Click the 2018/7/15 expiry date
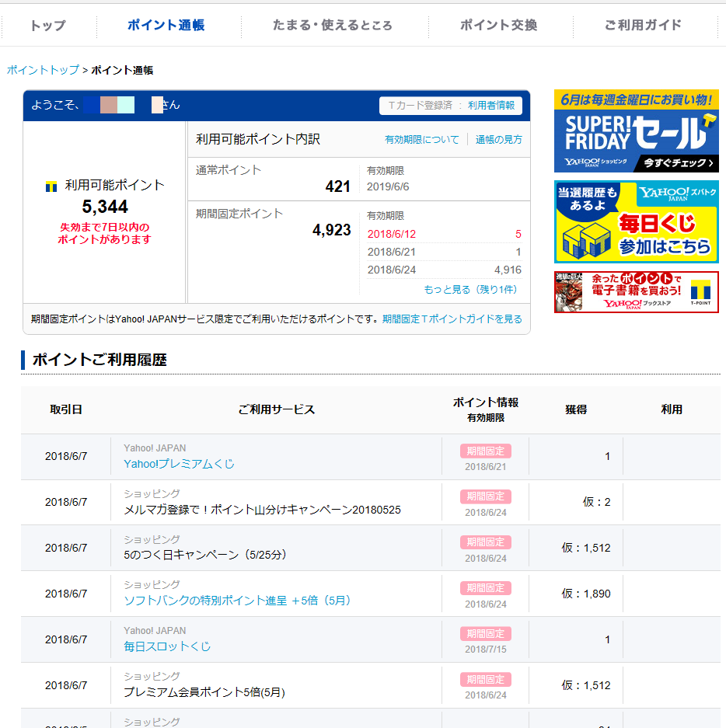The width and height of the screenshot is (726, 728). coord(485,650)
